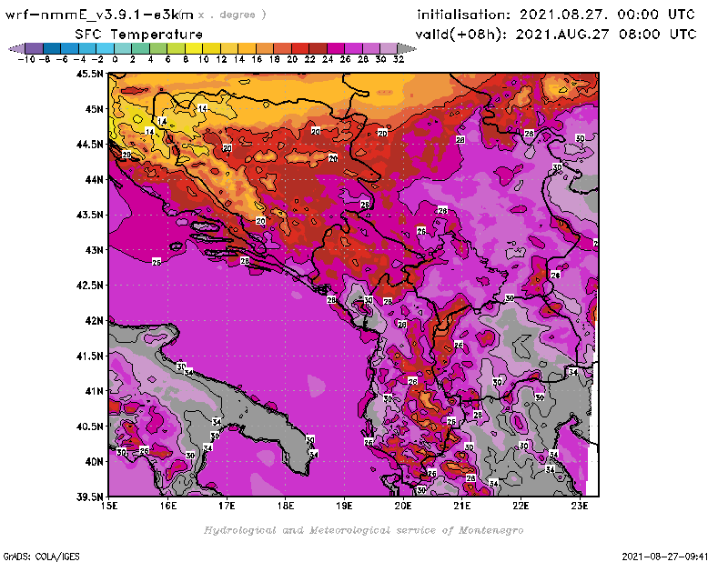Viewport: 728px width, 562px height.
Task: Click the latitude label '43N'
Action: 95,250
